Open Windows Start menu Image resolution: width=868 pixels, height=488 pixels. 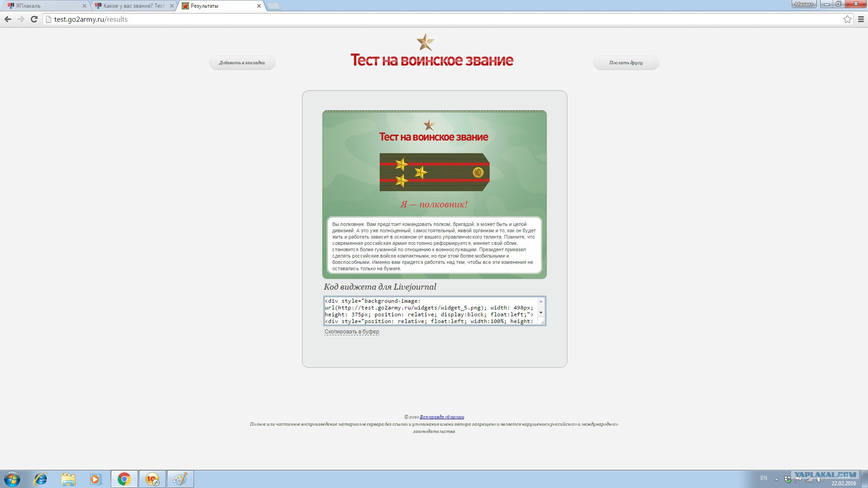point(12,479)
